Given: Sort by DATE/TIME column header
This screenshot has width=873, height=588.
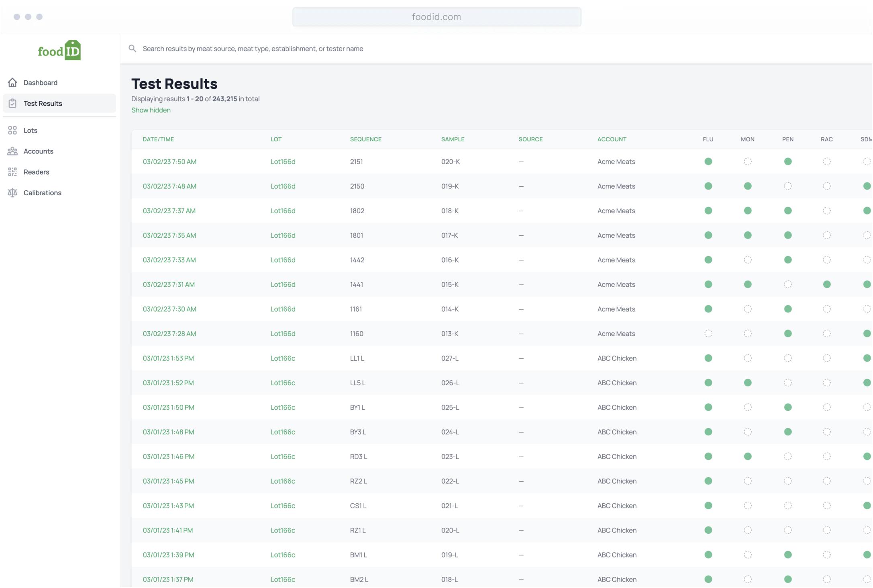Looking at the screenshot, I should pos(158,139).
